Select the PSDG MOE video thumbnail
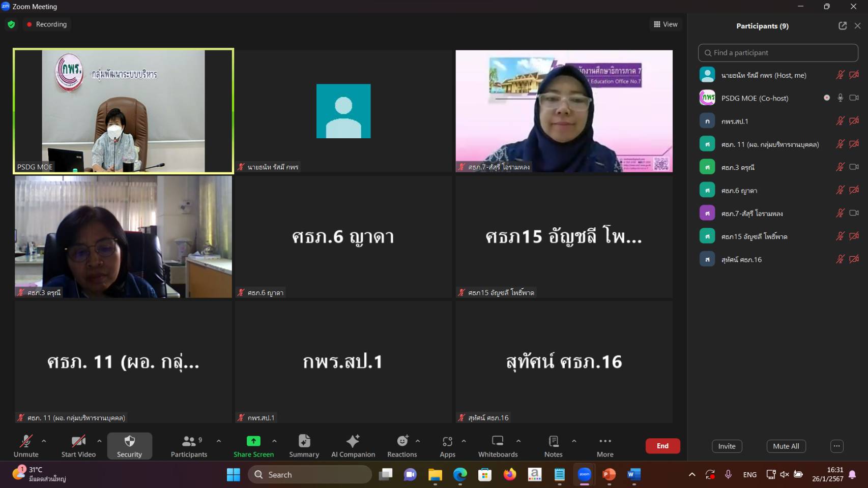This screenshot has width=868, height=488. (x=123, y=111)
